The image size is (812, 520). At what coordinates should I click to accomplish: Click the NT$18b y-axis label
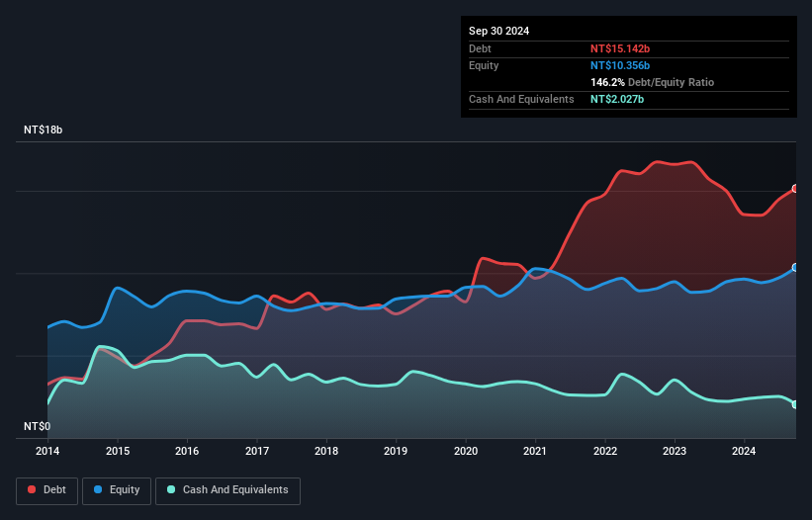[43, 130]
